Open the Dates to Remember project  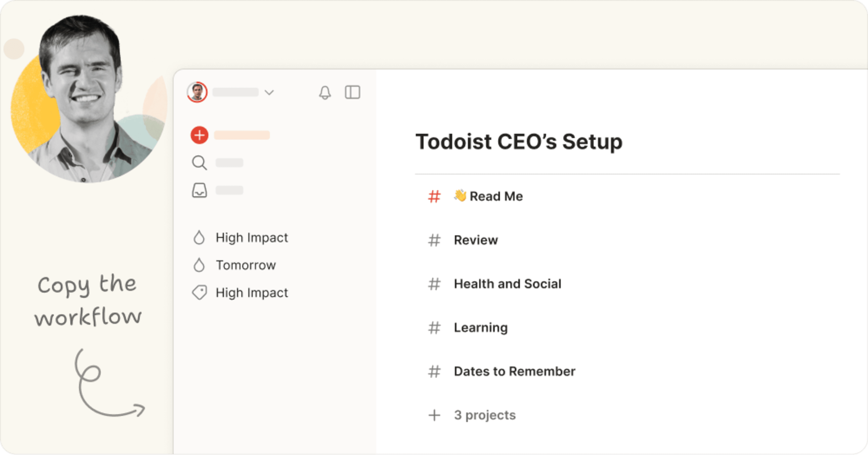[x=514, y=372]
